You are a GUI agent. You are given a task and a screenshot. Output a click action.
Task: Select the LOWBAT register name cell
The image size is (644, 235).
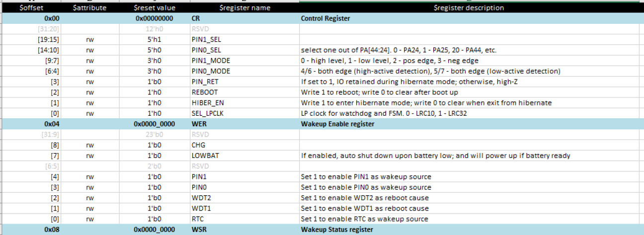[x=205, y=156]
